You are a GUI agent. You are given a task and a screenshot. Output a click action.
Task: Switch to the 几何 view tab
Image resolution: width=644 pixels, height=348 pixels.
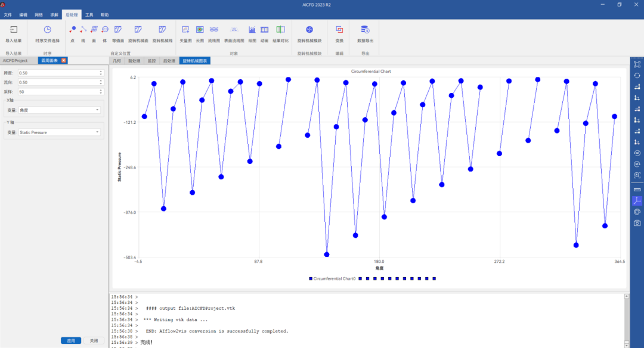point(117,61)
